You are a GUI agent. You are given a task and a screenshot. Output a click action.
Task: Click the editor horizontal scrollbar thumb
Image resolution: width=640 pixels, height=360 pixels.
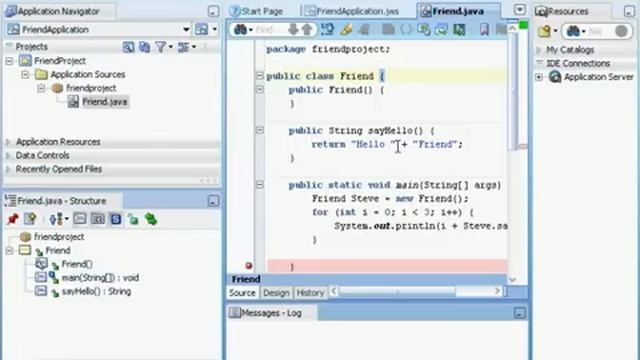pyautogui.click(x=397, y=291)
